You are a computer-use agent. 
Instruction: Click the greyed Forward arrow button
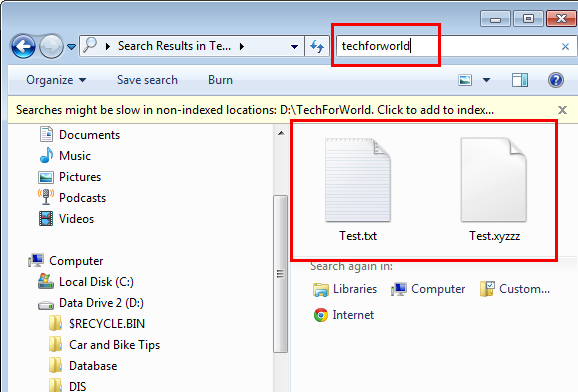point(51,46)
